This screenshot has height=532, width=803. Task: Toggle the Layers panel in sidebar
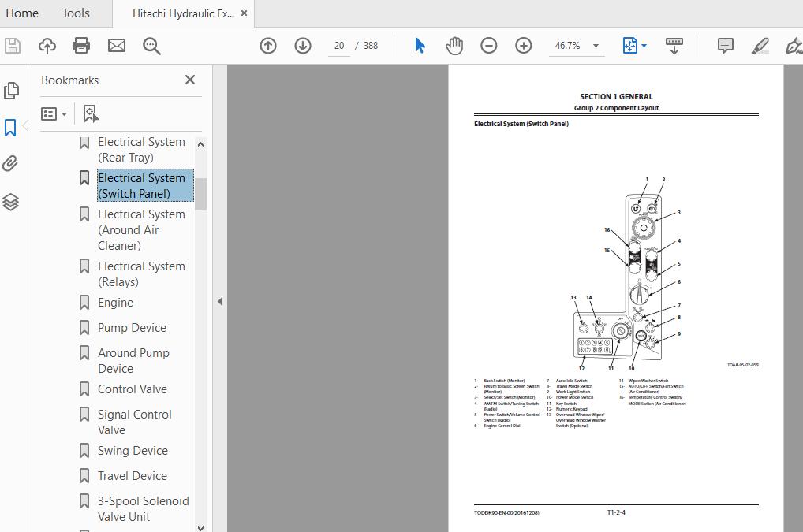(x=11, y=202)
